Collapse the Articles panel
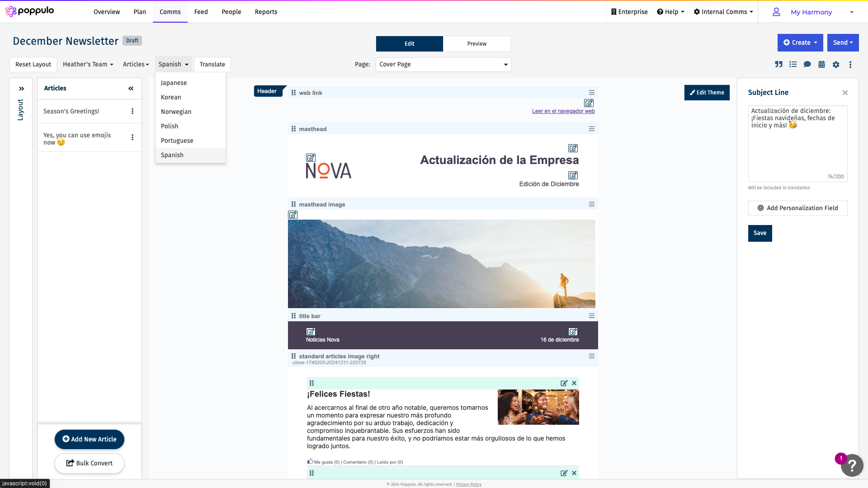The image size is (868, 488). coord(131,89)
